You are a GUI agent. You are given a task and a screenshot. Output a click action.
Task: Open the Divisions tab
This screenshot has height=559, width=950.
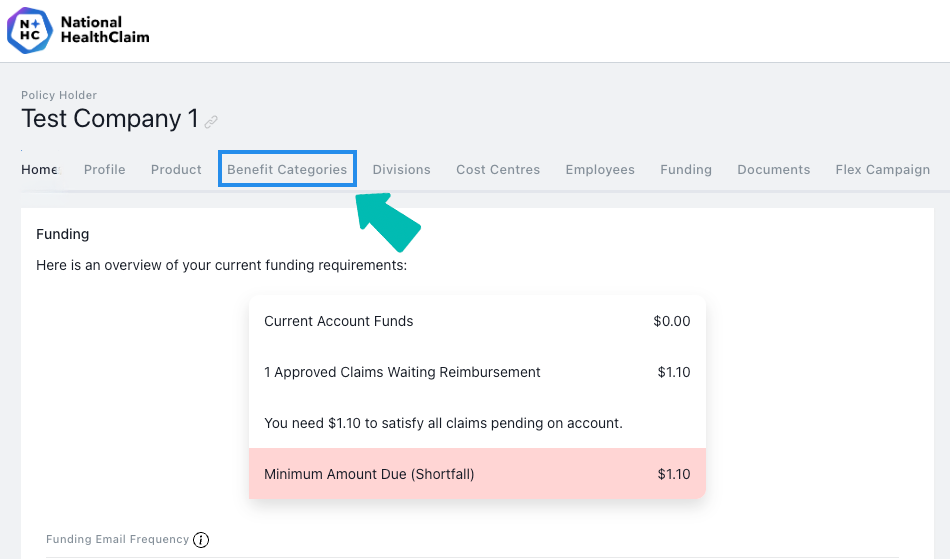pyautogui.click(x=402, y=170)
